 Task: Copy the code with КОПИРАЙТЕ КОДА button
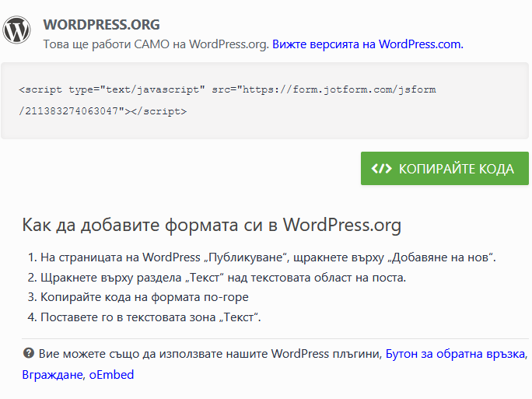click(x=444, y=169)
